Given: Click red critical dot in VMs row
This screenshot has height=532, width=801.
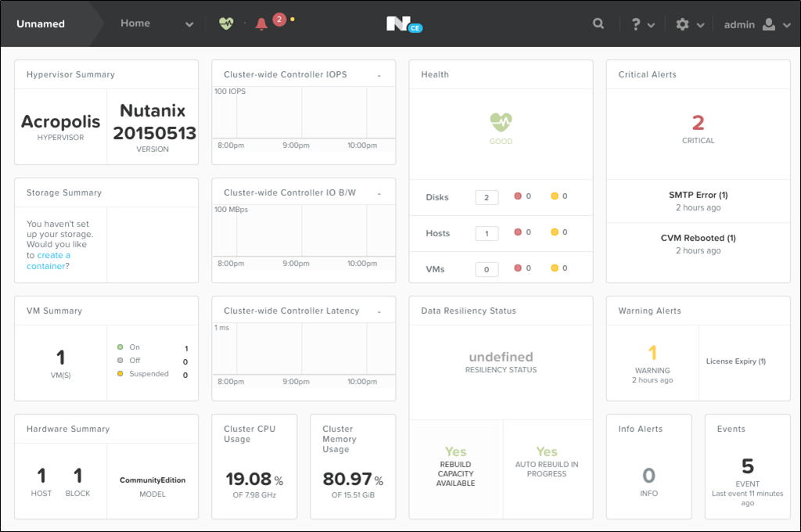Looking at the screenshot, I should click(x=518, y=268).
